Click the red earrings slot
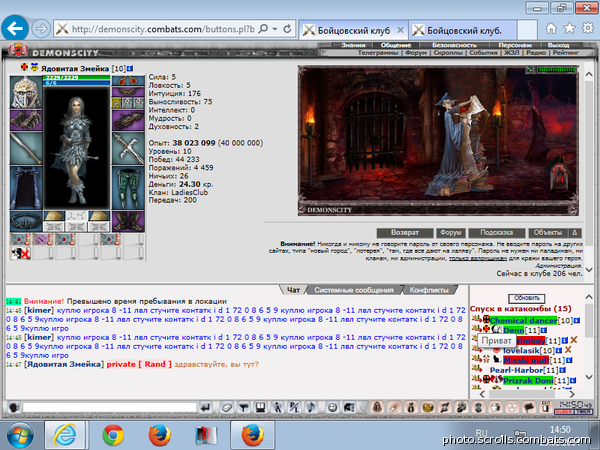Viewport: 600px width, 450px height. click(128, 81)
